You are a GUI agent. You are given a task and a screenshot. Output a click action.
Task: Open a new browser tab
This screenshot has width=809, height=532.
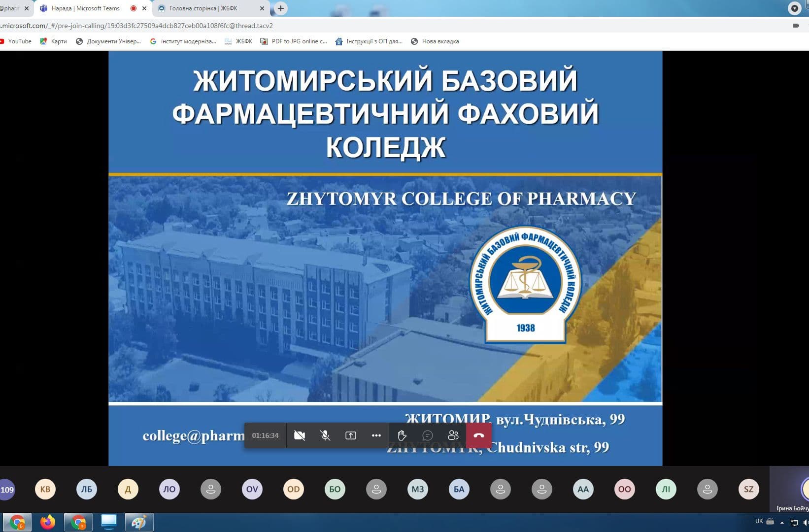(281, 8)
